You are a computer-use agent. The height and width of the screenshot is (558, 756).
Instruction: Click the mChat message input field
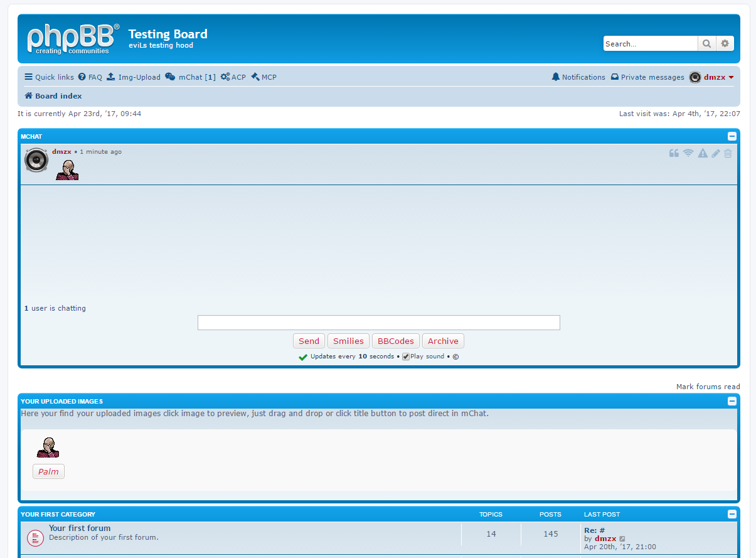[x=378, y=323]
